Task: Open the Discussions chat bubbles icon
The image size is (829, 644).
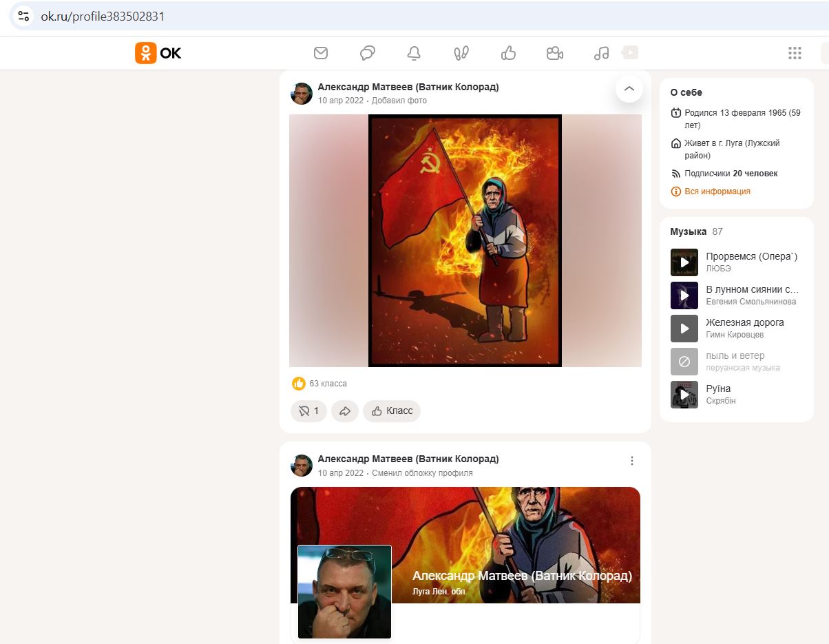Action: coord(368,53)
